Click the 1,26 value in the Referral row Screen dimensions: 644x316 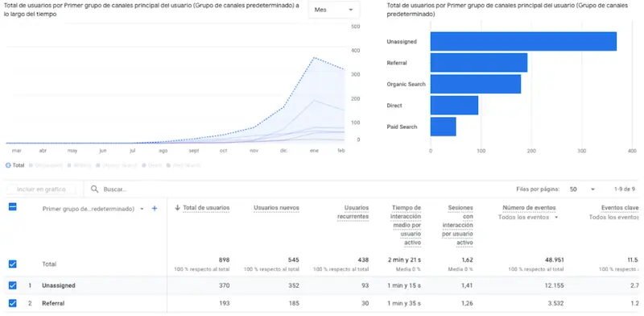point(467,303)
